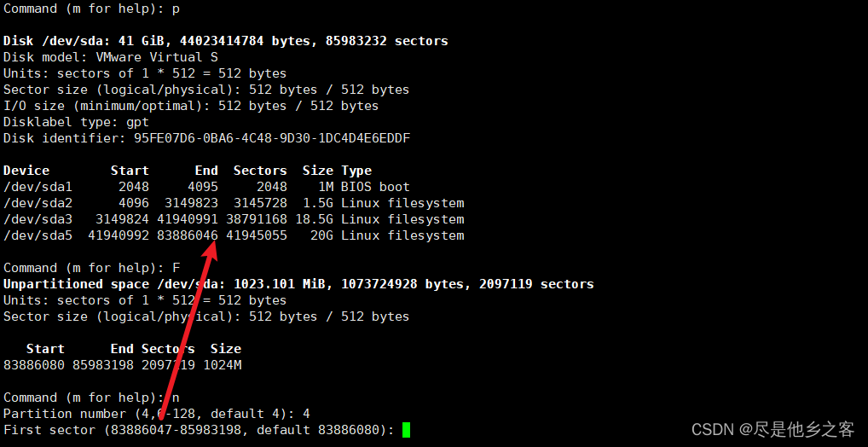
Task: Click the bold 'Disk /dev/sda: 41 GiB' header line
Action: coord(226,41)
